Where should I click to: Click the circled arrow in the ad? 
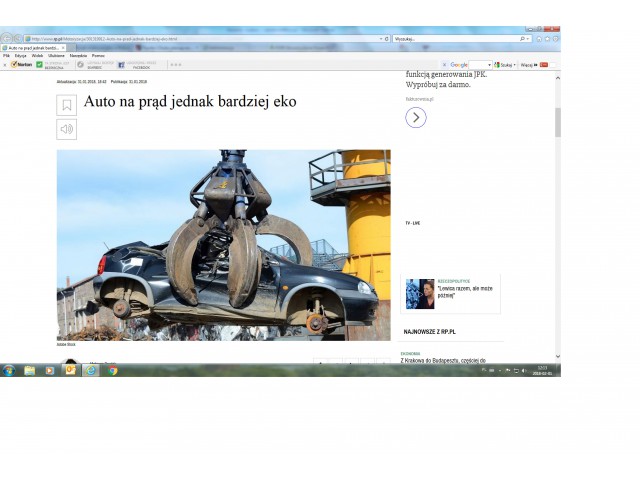click(x=416, y=117)
